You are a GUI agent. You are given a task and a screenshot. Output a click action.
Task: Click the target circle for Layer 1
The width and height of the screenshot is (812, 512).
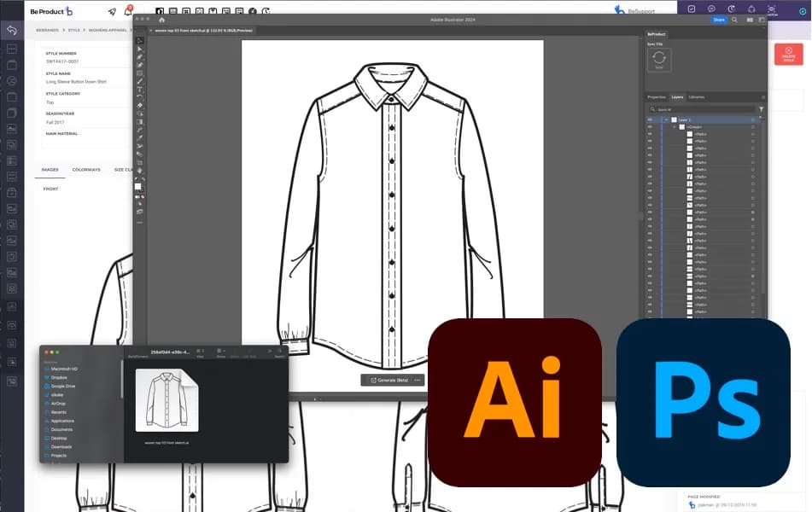753,119
